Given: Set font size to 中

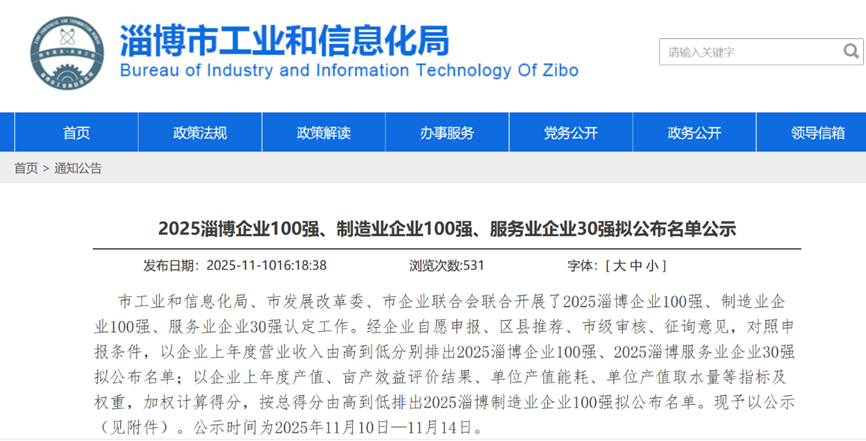Looking at the screenshot, I should pos(636,266).
